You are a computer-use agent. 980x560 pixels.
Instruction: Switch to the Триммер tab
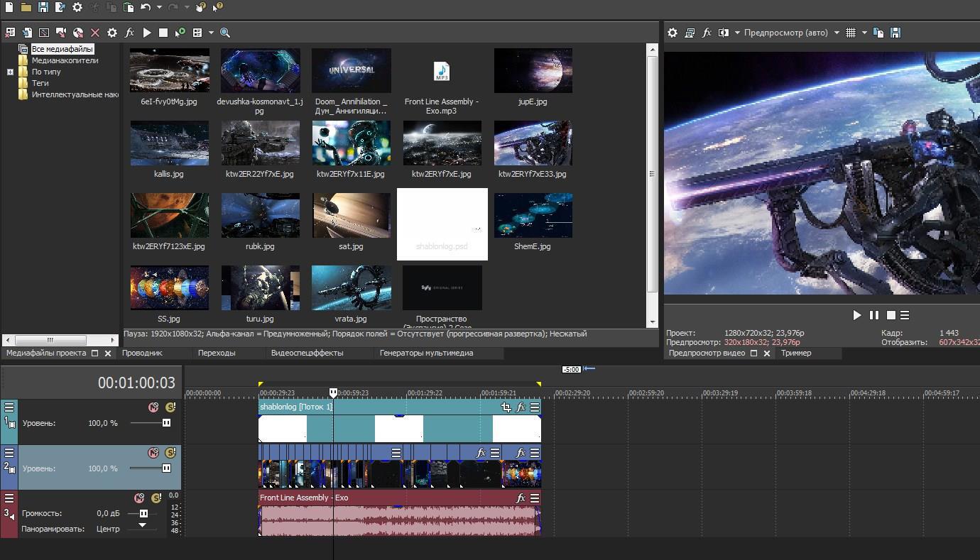point(796,353)
